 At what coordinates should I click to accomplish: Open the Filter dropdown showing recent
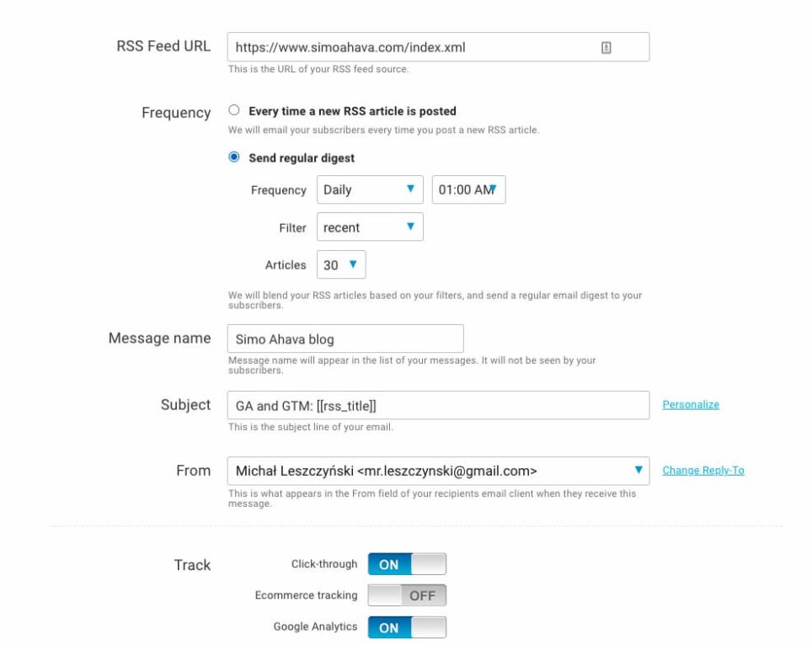(x=371, y=227)
